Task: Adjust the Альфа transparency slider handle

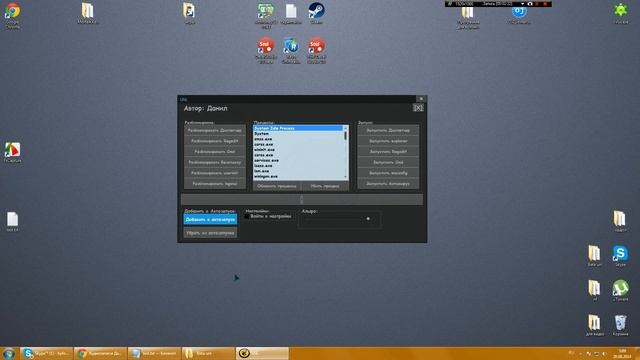Action: point(368,219)
